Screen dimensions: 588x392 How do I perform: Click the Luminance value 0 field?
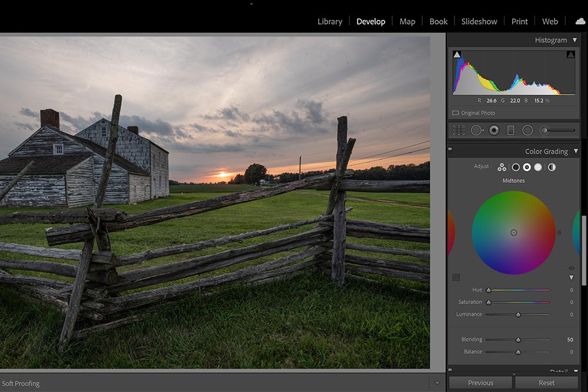572,314
